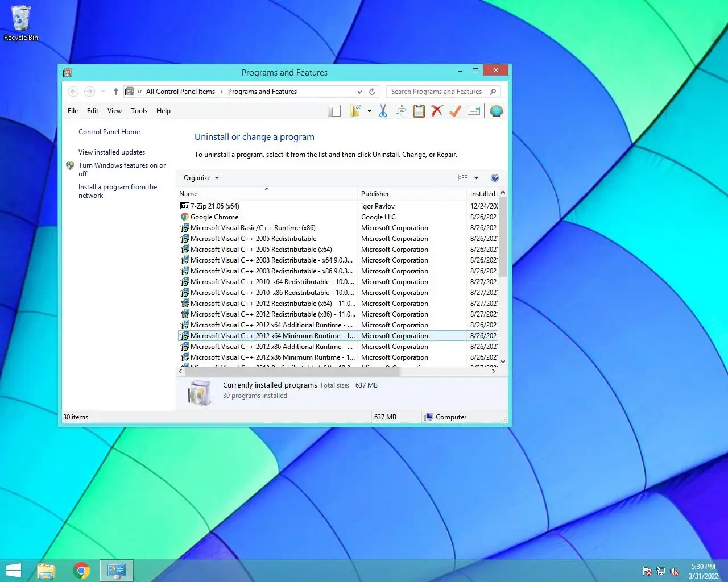The width and height of the screenshot is (728, 582).
Task: Click the All Control Panel Items breadcrumb
Action: pos(180,92)
